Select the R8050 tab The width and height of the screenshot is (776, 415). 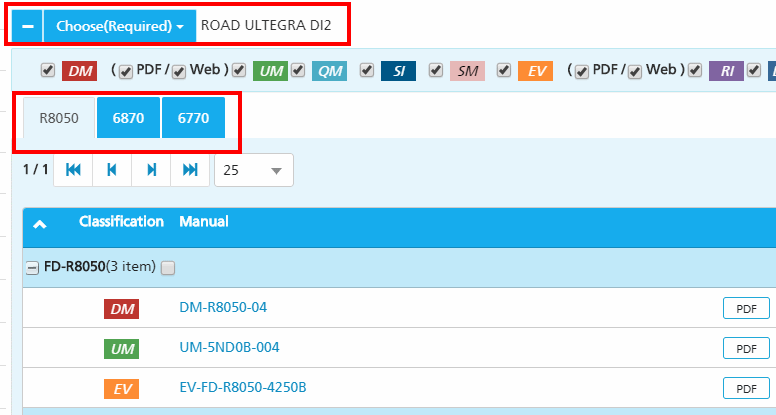59,118
